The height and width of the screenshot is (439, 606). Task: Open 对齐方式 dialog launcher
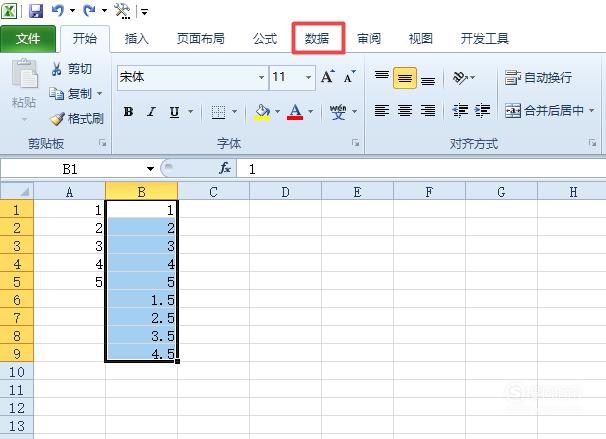pos(592,143)
